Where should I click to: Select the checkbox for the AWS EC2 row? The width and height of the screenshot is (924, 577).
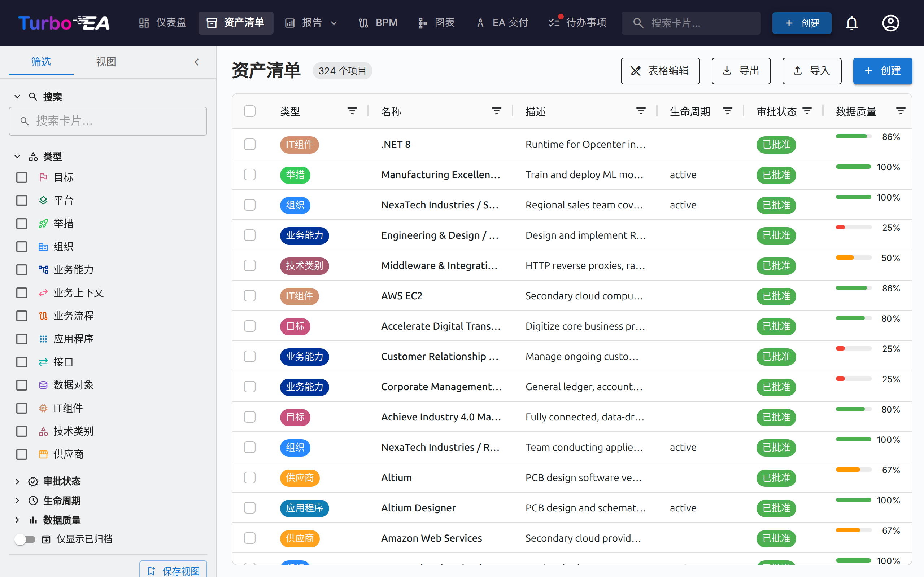click(250, 295)
